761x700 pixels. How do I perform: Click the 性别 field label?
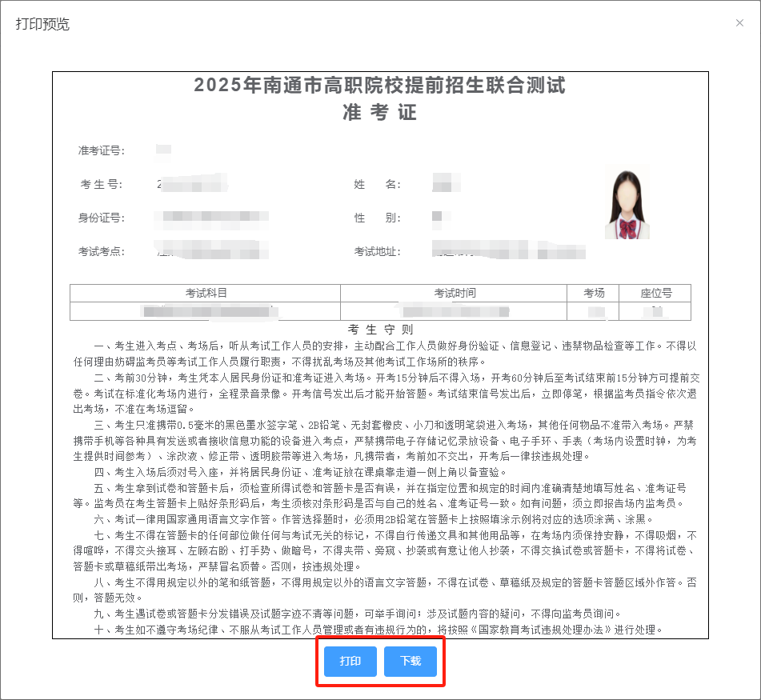tap(377, 218)
